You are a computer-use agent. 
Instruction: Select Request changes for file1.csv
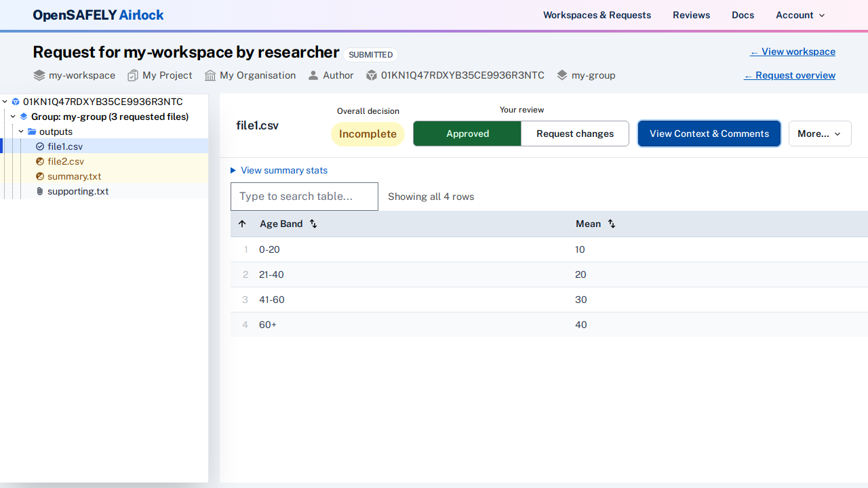(575, 134)
